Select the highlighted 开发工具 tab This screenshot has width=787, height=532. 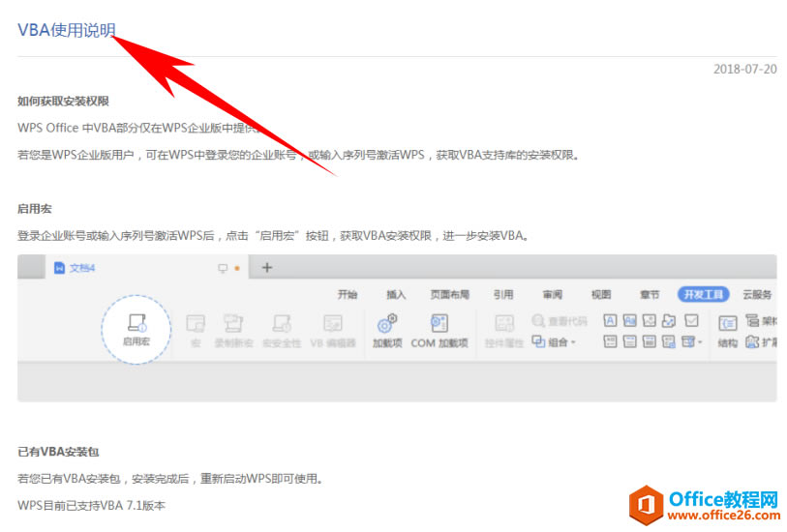703,294
